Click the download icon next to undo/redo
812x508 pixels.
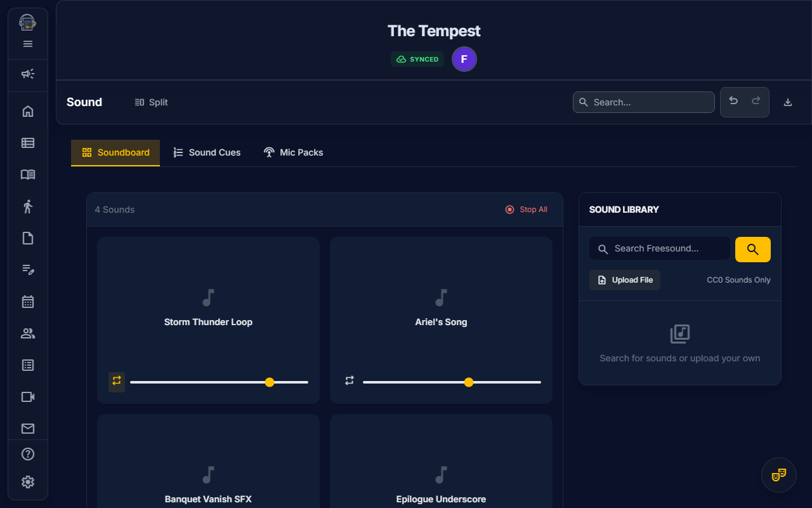[787, 102]
